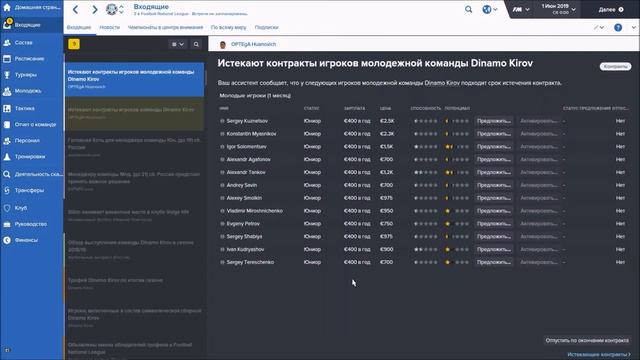Click the Далее continue button
640x360 pixels.
tap(611, 9)
